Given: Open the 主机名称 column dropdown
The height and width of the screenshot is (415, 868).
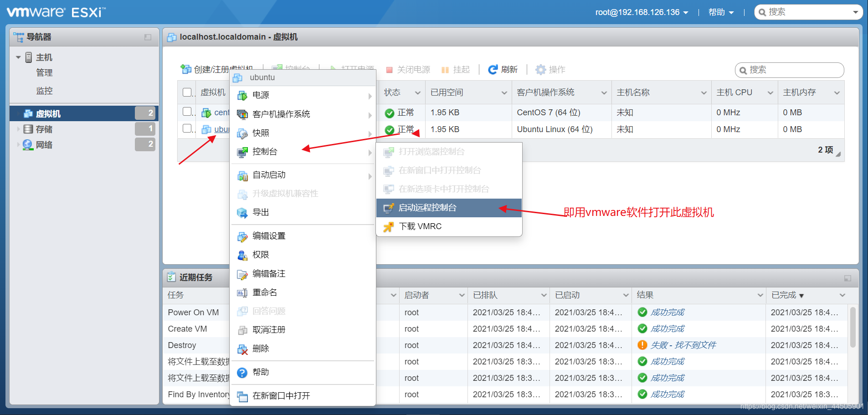Looking at the screenshot, I should (x=704, y=93).
